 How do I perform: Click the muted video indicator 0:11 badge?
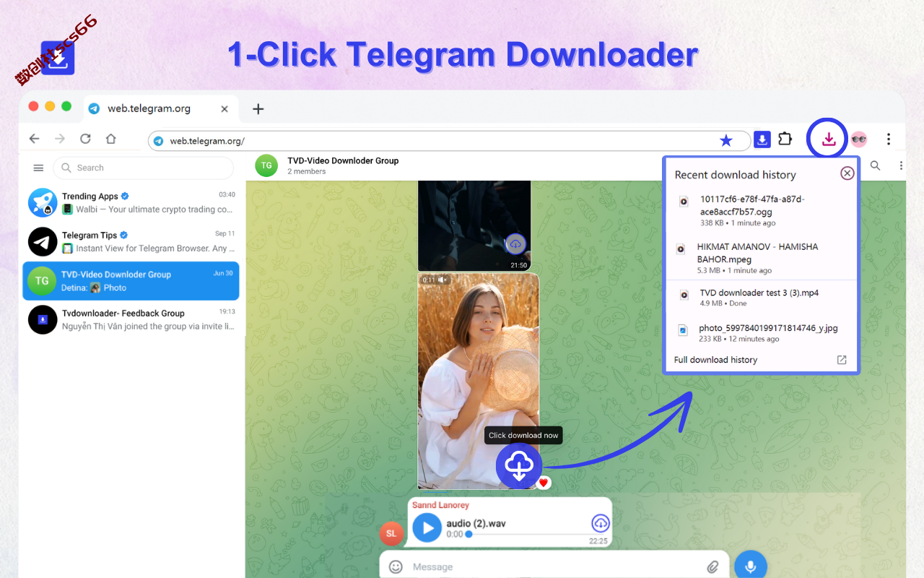click(435, 280)
